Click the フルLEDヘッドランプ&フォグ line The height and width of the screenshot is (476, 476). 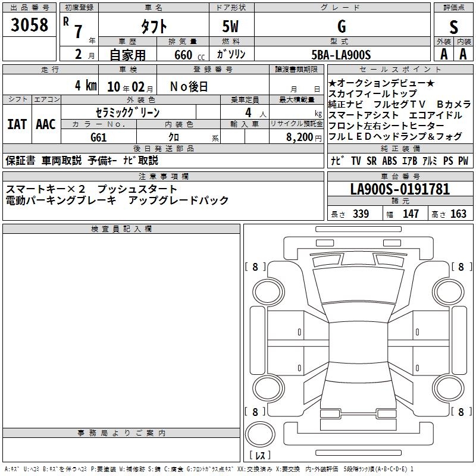pos(395,136)
